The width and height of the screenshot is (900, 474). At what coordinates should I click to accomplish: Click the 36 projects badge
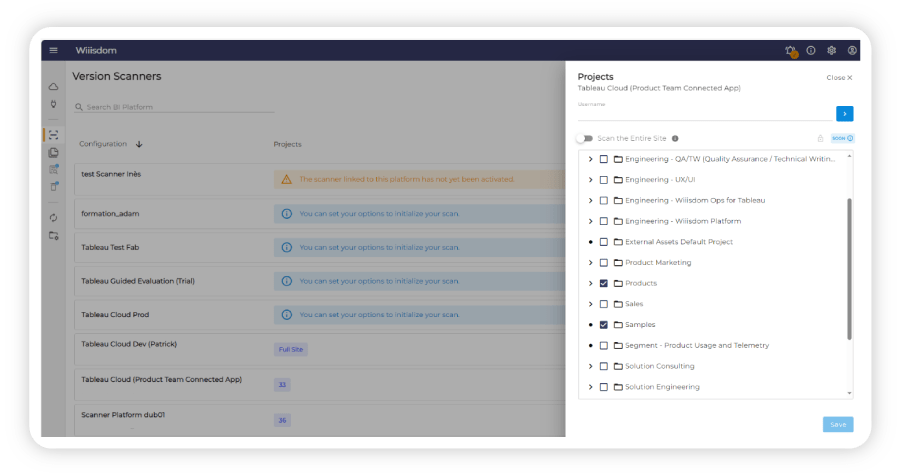coord(282,421)
